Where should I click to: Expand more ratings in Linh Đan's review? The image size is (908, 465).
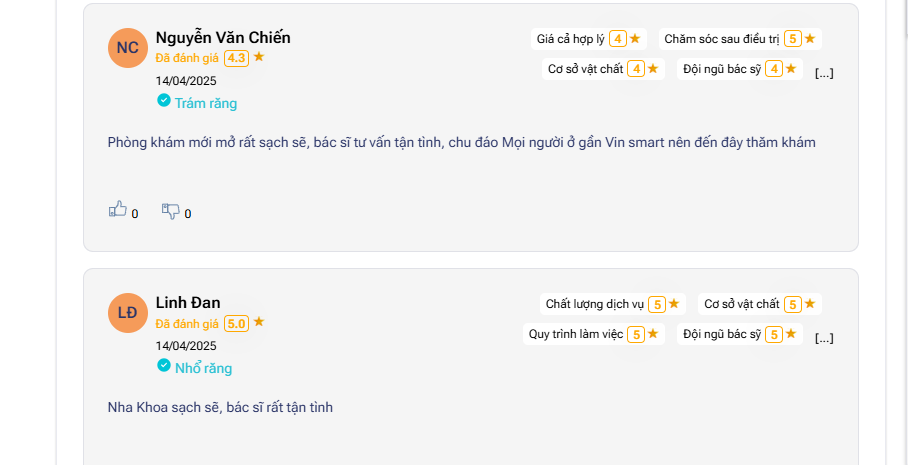[x=824, y=338]
